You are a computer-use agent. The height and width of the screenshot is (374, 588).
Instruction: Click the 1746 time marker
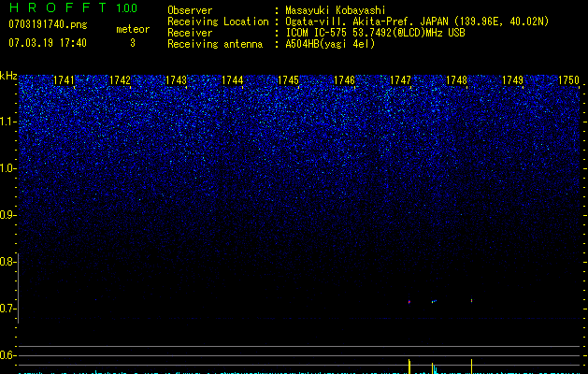(344, 80)
